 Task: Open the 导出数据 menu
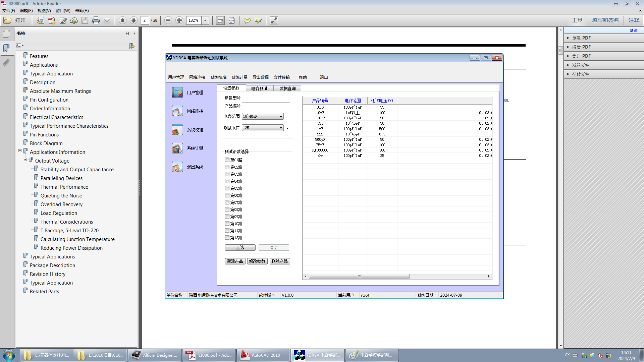click(x=261, y=77)
